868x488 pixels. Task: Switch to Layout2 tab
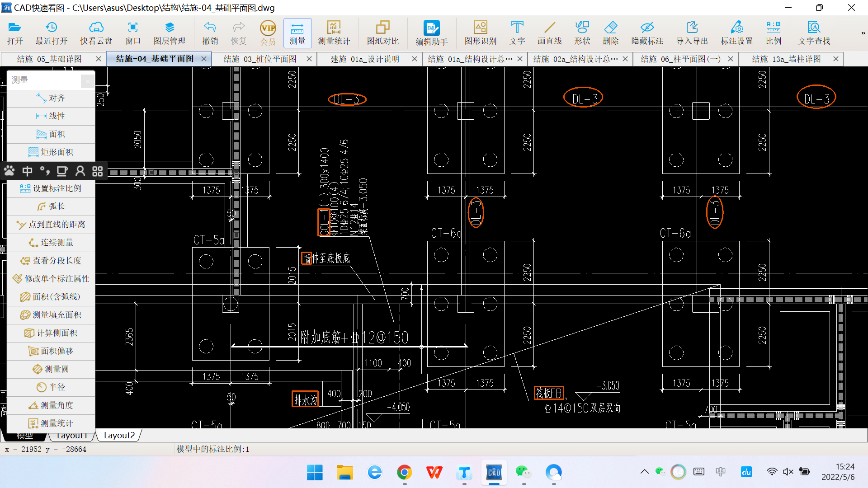point(119,435)
